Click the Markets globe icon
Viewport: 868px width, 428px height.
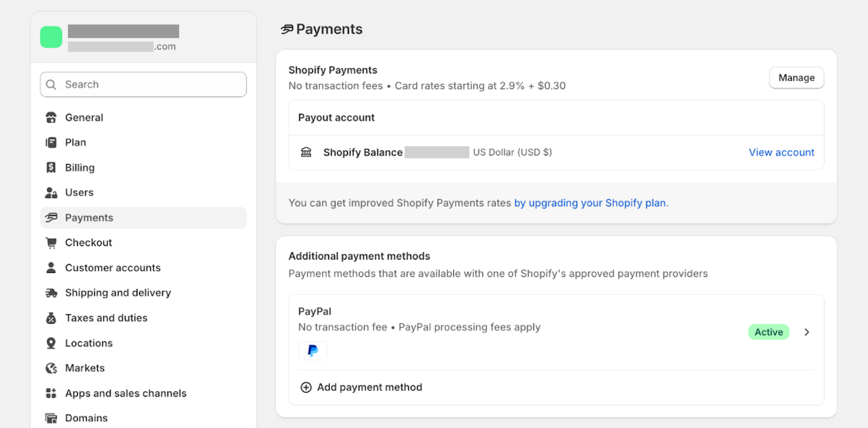coord(51,368)
